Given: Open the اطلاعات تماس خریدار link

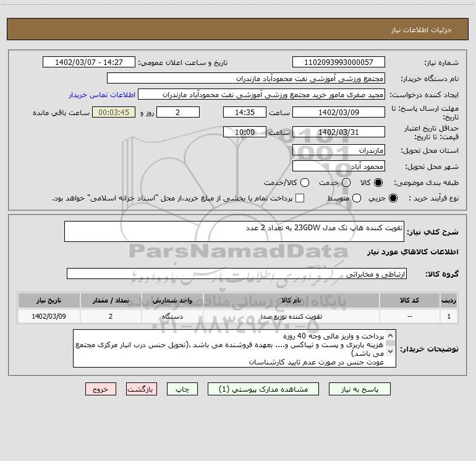Looking at the screenshot, I should point(102,95).
